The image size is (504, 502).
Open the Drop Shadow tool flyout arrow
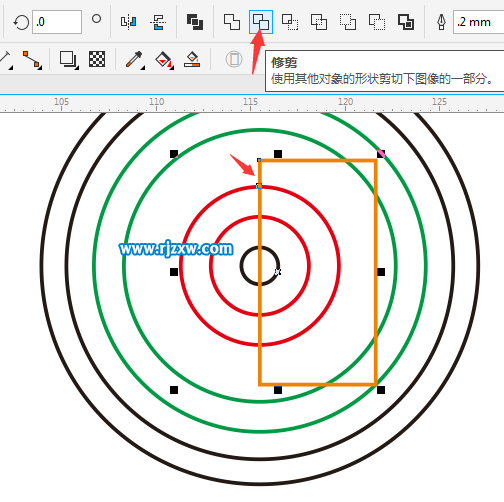[x=77, y=68]
